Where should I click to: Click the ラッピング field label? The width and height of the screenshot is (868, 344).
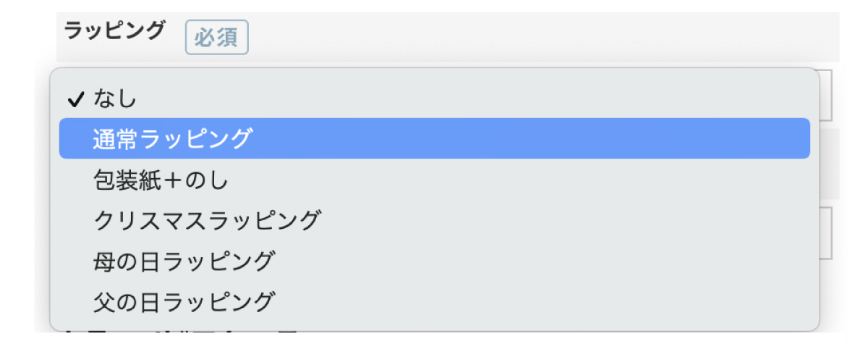point(115,30)
